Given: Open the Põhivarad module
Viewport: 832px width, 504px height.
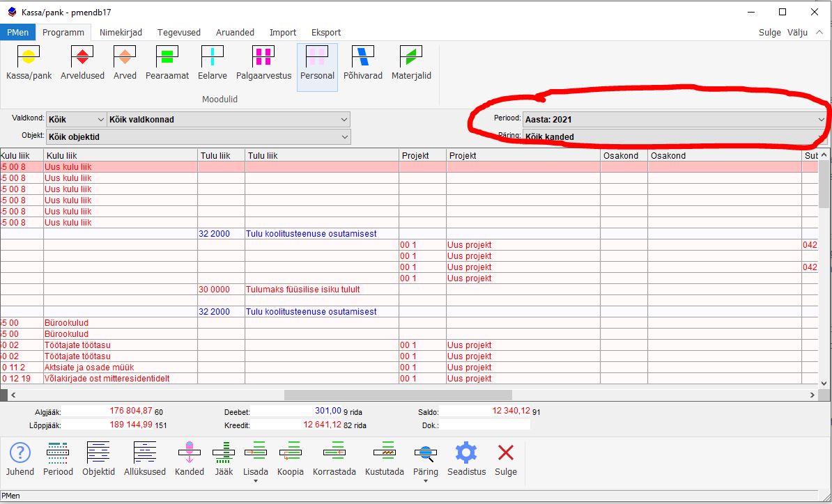Looking at the screenshot, I should pyautogui.click(x=363, y=63).
